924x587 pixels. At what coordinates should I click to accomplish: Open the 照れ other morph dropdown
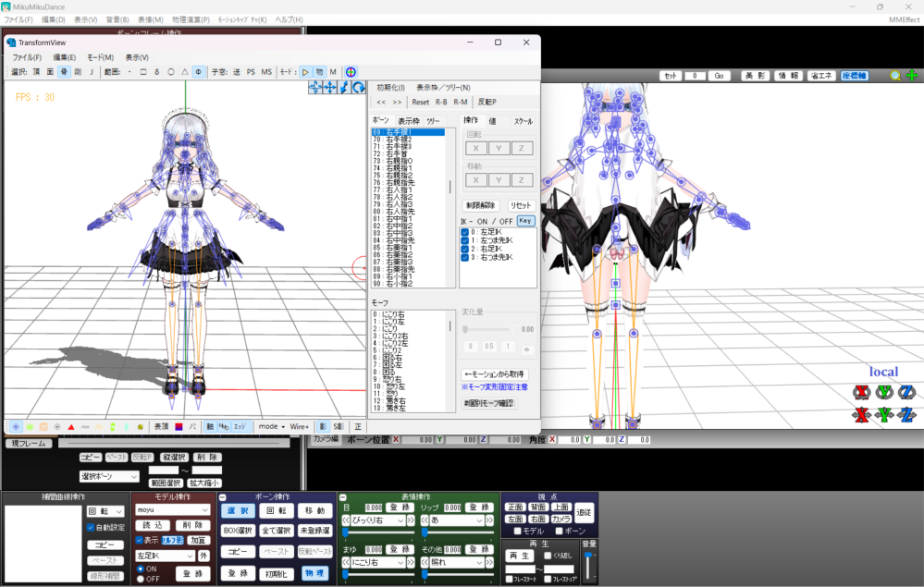(458, 562)
